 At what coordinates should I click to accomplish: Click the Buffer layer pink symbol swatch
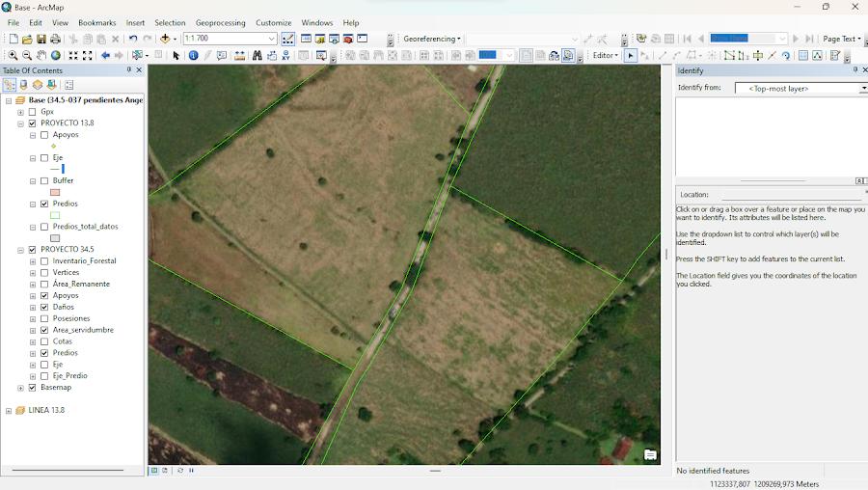click(x=55, y=192)
